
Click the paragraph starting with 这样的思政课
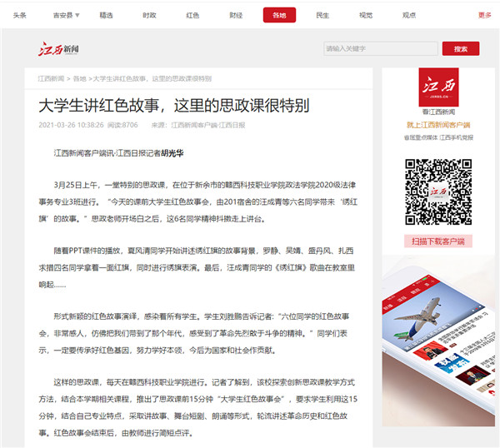(x=198, y=407)
